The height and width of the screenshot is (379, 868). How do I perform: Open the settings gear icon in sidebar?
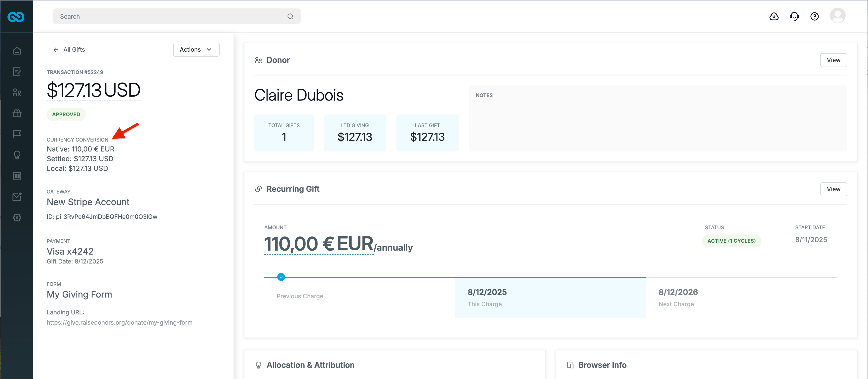click(17, 218)
